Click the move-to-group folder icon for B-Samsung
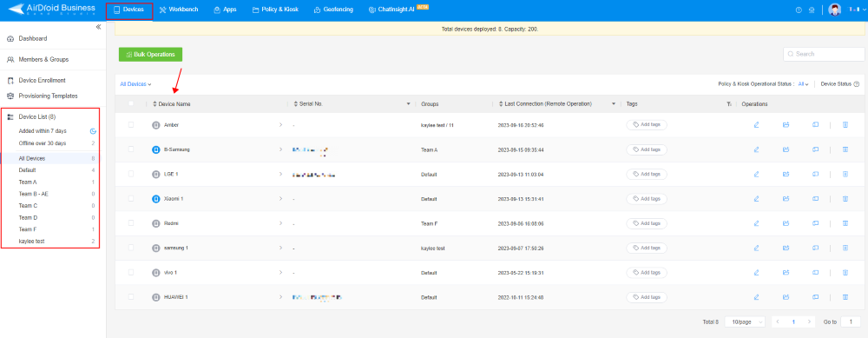The width and height of the screenshot is (868, 338). pyautogui.click(x=786, y=149)
